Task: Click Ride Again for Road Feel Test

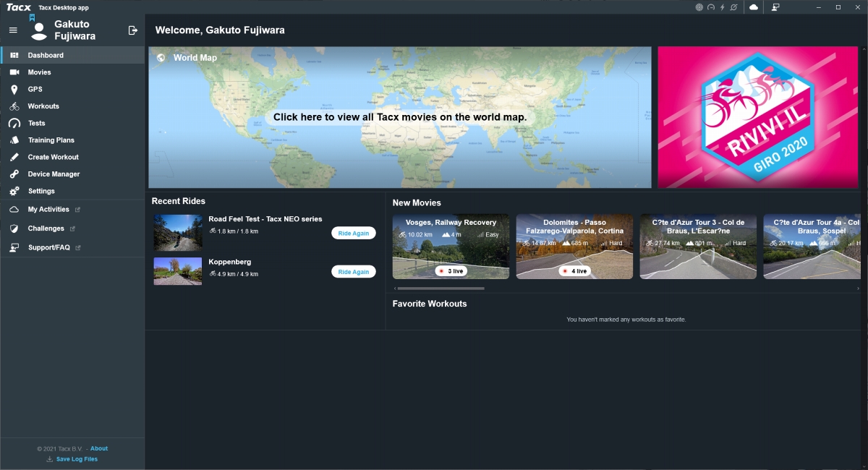Action: tap(354, 233)
